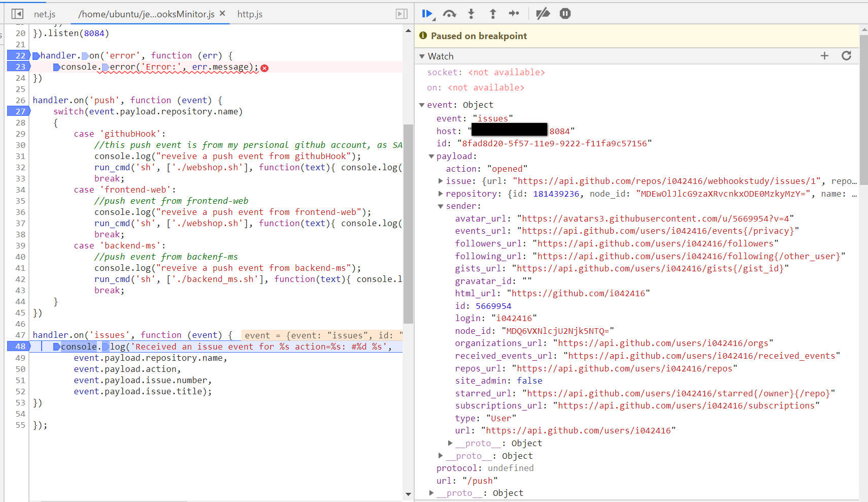
Task: Click the editor scrollbar up arrow
Action: click(408, 31)
